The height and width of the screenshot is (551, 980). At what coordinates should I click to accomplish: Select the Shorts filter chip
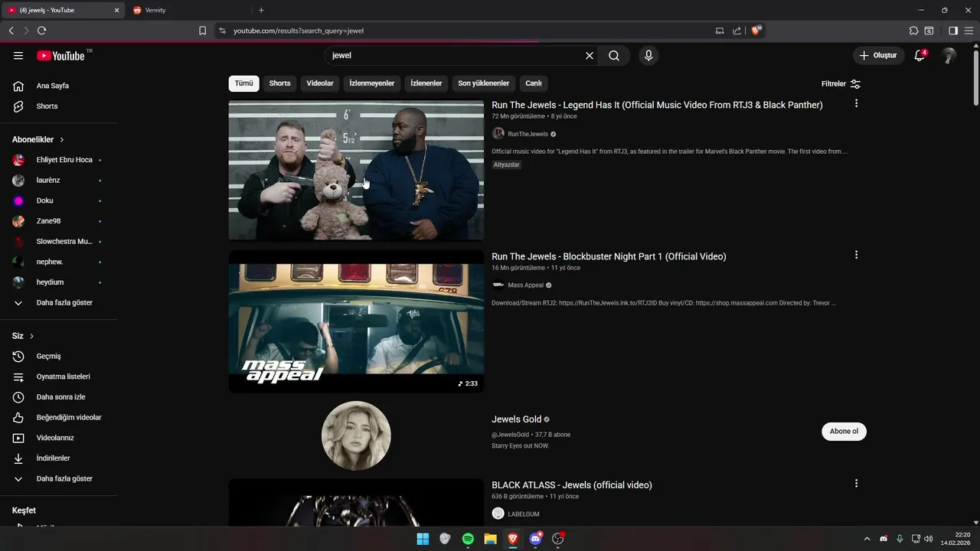[x=279, y=83]
